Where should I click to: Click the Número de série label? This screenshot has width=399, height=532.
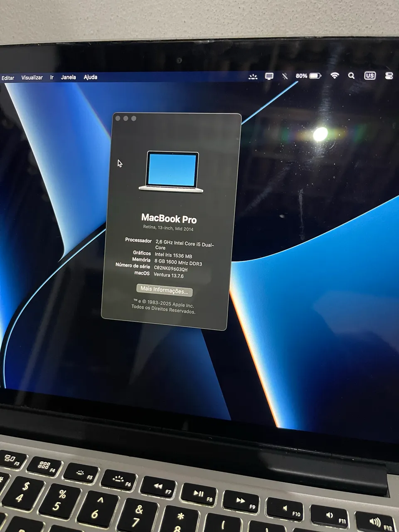(133, 266)
